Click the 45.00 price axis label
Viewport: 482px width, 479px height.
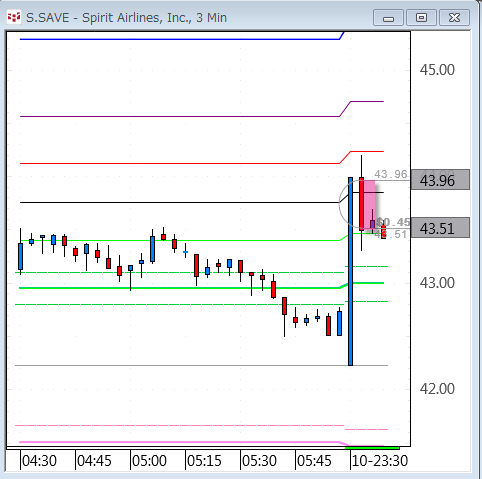coord(437,70)
